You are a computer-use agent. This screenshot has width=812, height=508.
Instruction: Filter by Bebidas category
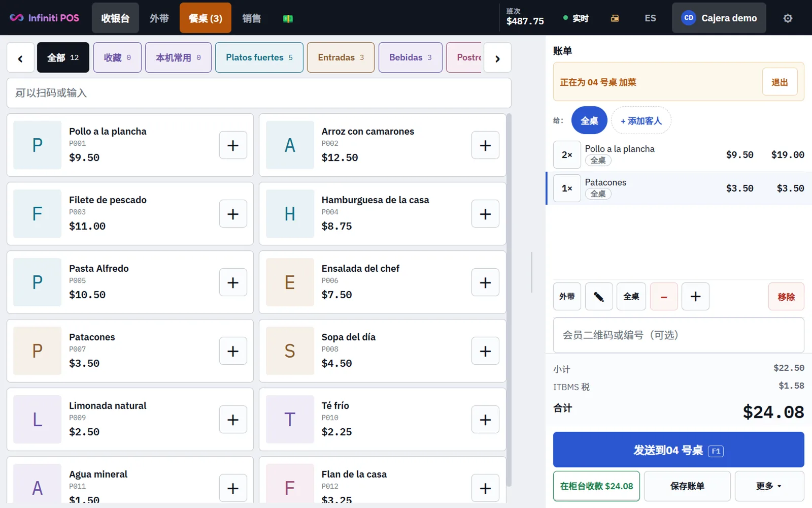(411, 57)
